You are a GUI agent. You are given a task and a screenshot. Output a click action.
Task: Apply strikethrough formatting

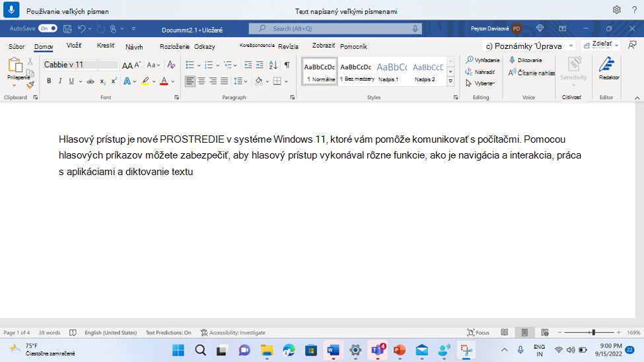[90, 81]
